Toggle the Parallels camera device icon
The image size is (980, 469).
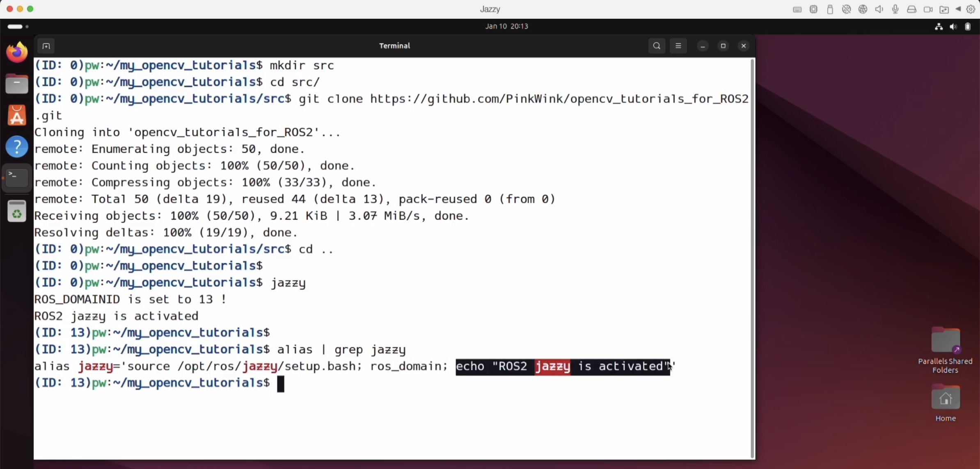click(928, 9)
